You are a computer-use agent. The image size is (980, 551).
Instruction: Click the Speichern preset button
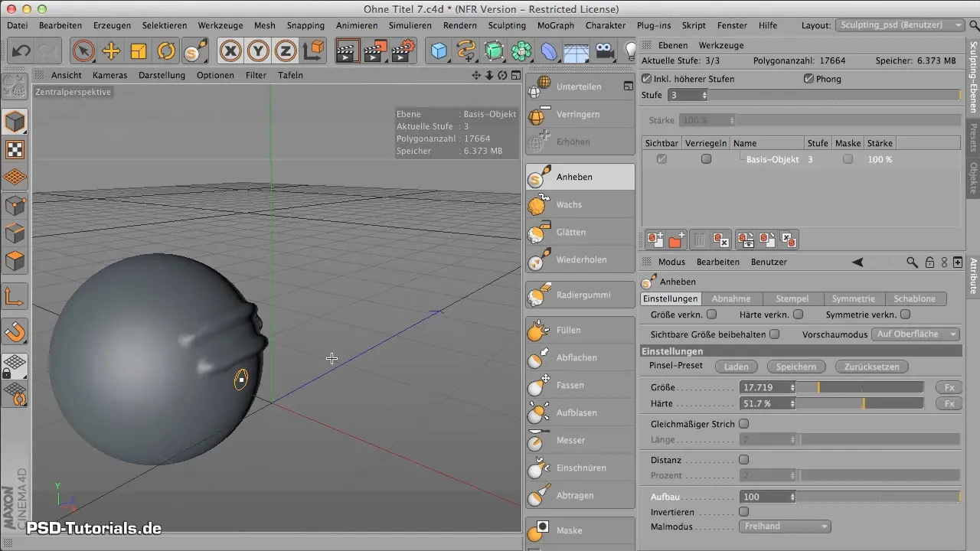796,367
